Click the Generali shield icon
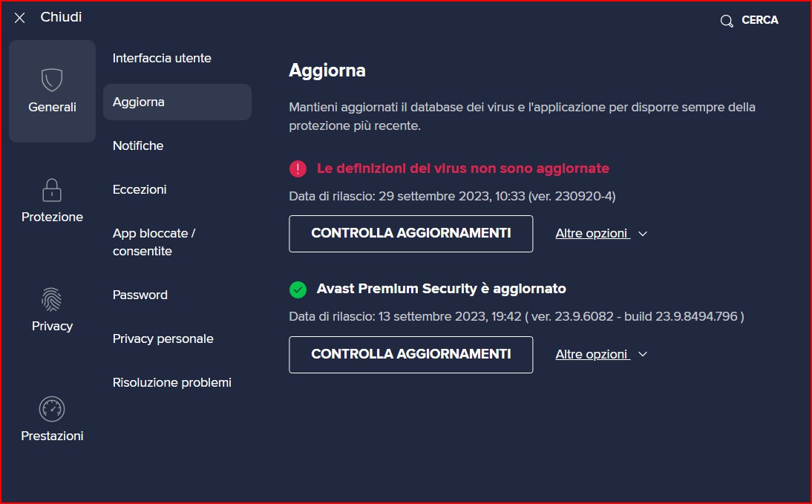The height and width of the screenshot is (504, 812). pyautogui.click(x=52, y=80)
